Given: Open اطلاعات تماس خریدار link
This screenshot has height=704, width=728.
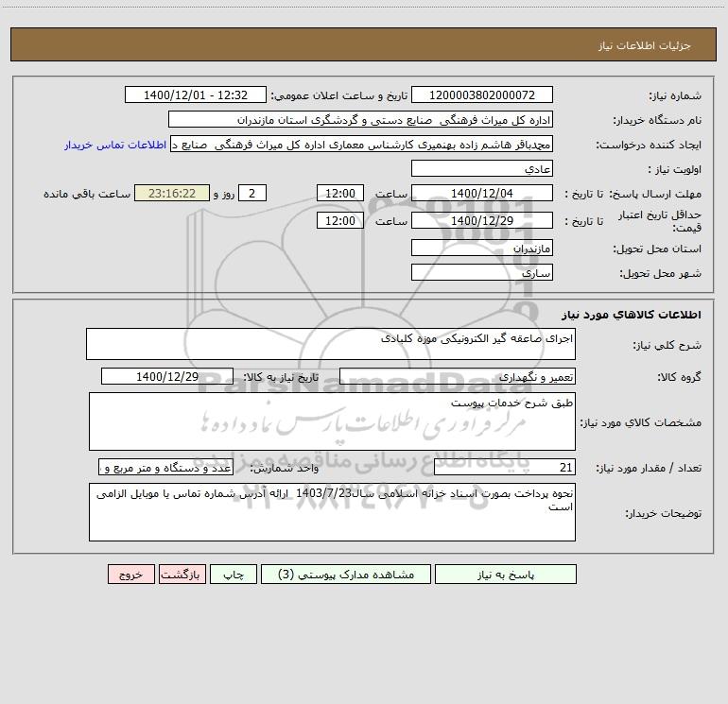Looking at the screenshot, I should point(115,145).
